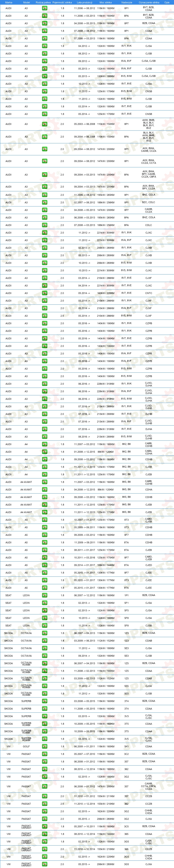Click the "Moc silnika" column header
The width and height of the screenshot is (174, 868).
tap(105, 2)
